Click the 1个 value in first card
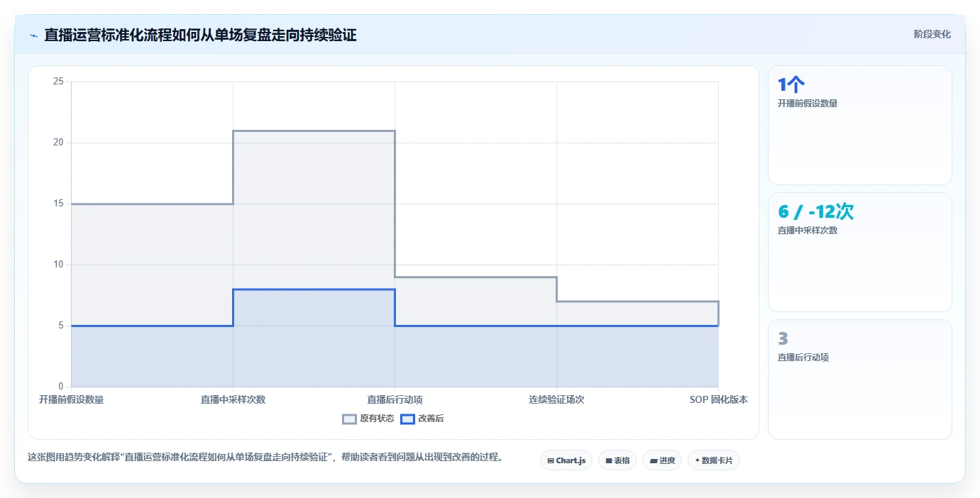Screen dimensions: 980x498 791,85
